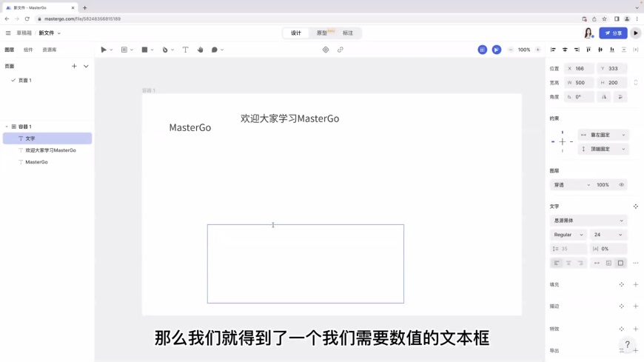Screen dimensions: 644x362
Task: Open the 资源库 assets tab
Action: click(x=50, y=50)
